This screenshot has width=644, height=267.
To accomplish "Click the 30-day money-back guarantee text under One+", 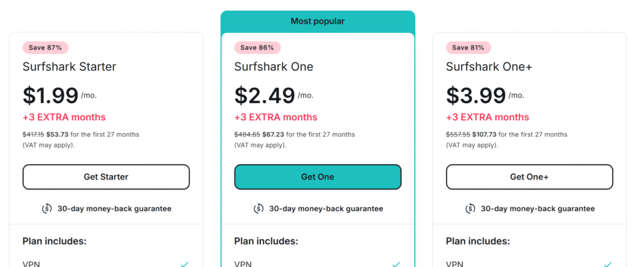I will (538, 208).
